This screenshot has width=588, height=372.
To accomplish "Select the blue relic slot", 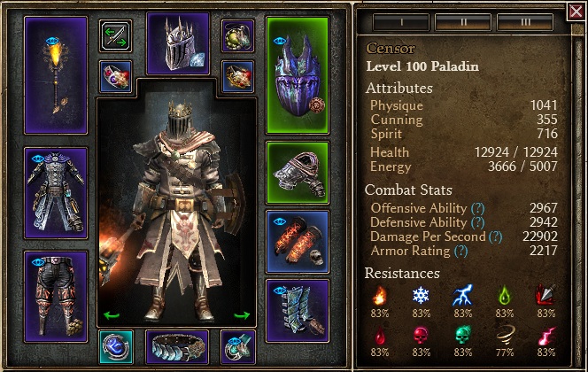I will [x=115, y=347].
